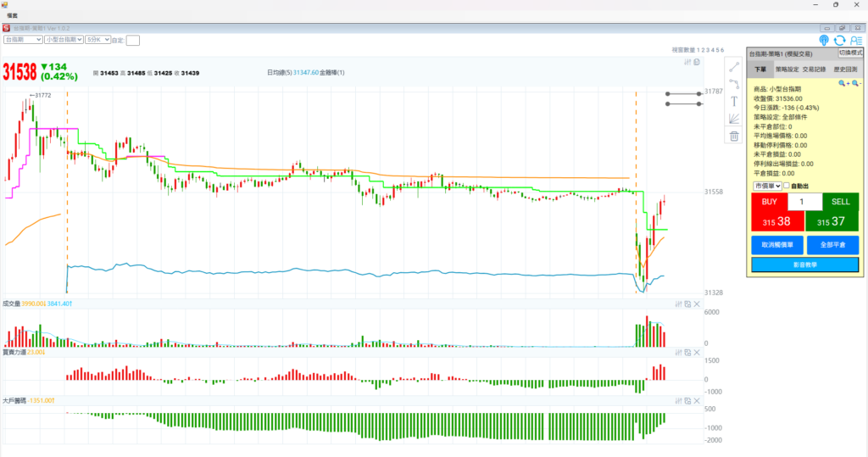This screenshot has width=868, height=457.
Task: Open the 5分K timeframe dropdown
Action: click(97, 39)
